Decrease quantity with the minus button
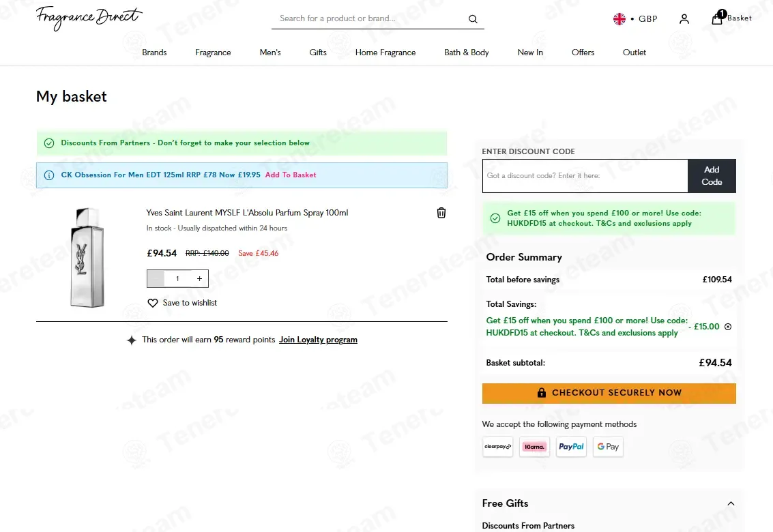Viewport: 773px width, 532px height. pyautogui.click(x=156, y=278)
